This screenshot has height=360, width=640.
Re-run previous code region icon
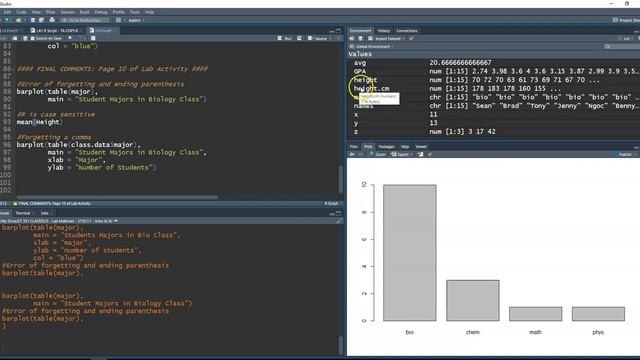click(x=299, y=38)
